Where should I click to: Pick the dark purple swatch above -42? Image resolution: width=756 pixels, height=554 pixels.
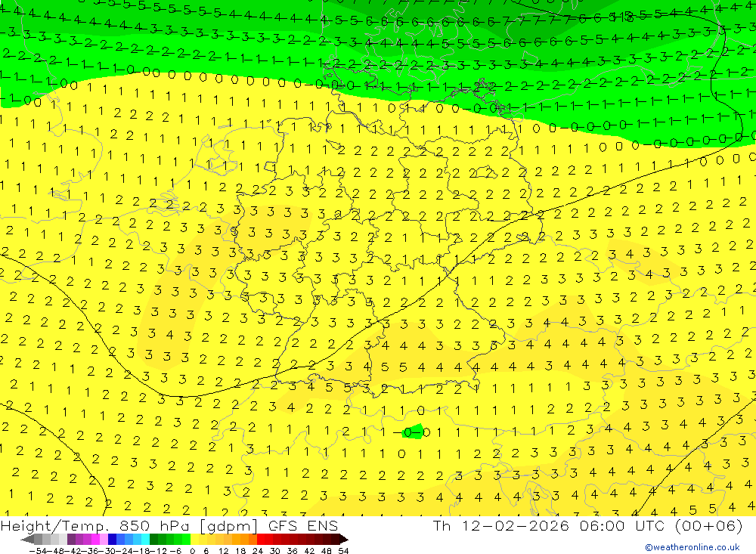[71, 540]
